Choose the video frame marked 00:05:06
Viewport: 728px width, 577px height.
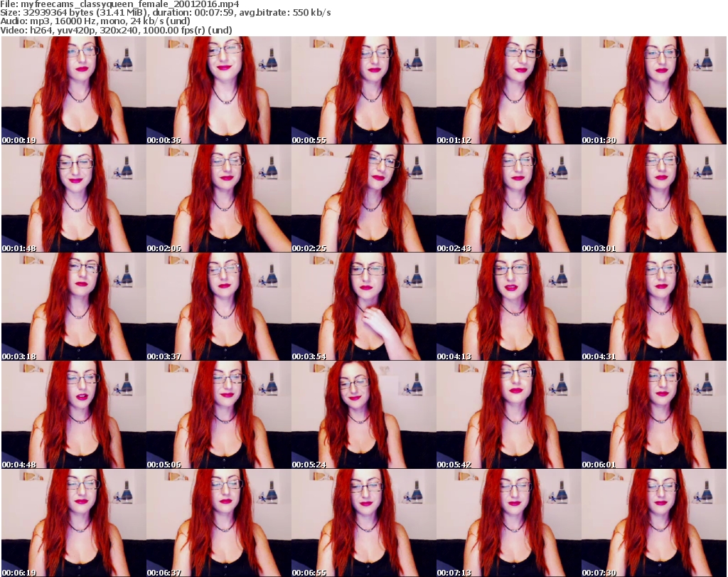pos(219,415)
